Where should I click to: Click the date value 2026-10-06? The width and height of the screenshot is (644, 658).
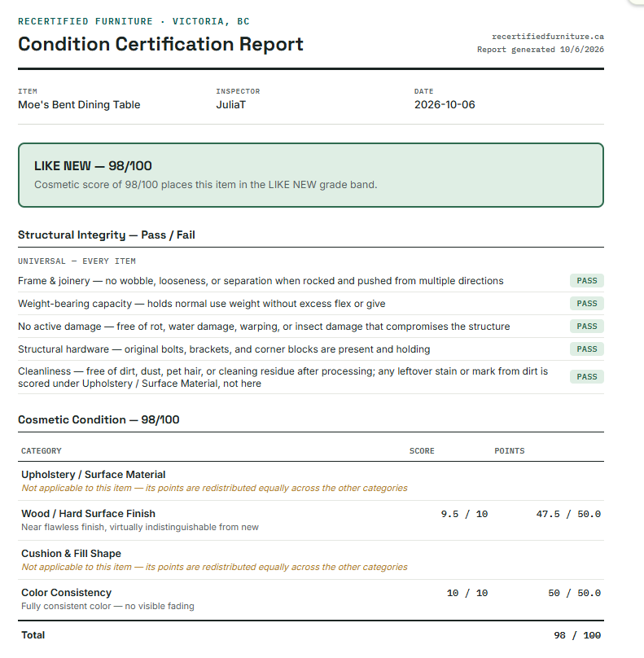445,105
